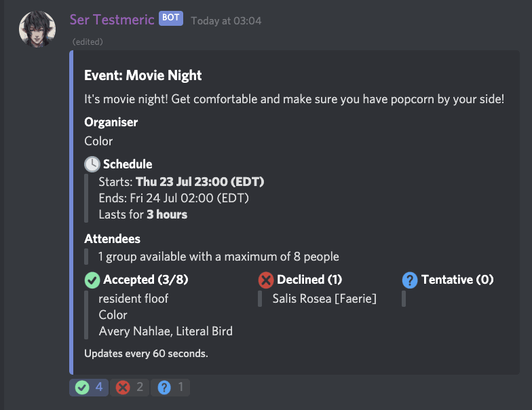
Task: Toggle the blue question mark tentative reaction
Action: coord(170,388)
